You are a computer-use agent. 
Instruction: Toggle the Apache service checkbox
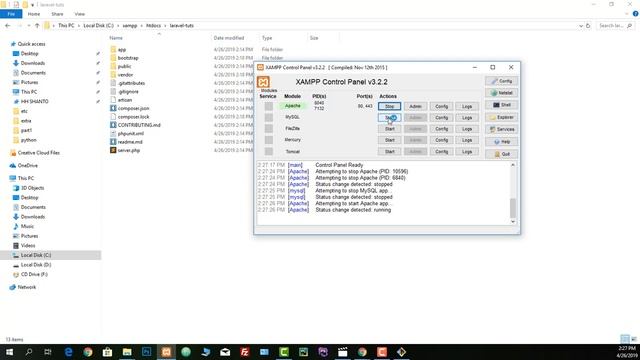[268, 106]
